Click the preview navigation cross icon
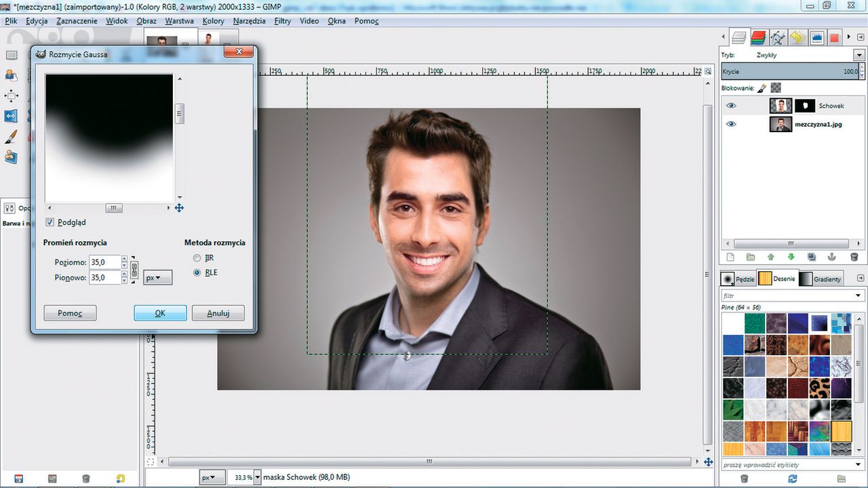Viewport: 868px width, 488px height. (179, 208)
